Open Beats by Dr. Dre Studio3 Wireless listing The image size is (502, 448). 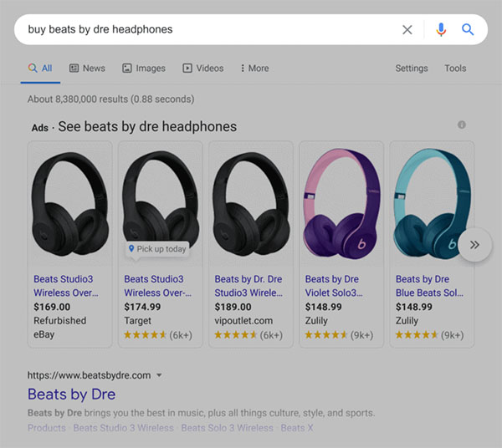click(248, 286)
